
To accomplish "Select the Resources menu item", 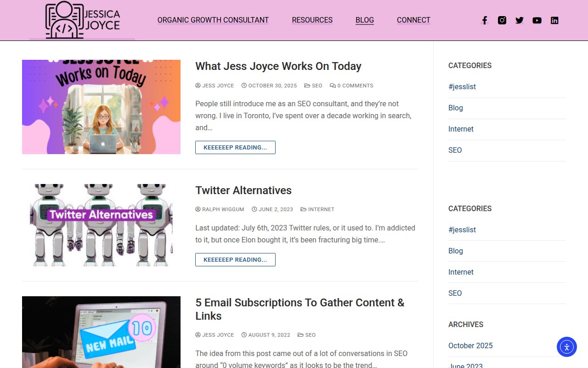I will click(x=312, y=20).
